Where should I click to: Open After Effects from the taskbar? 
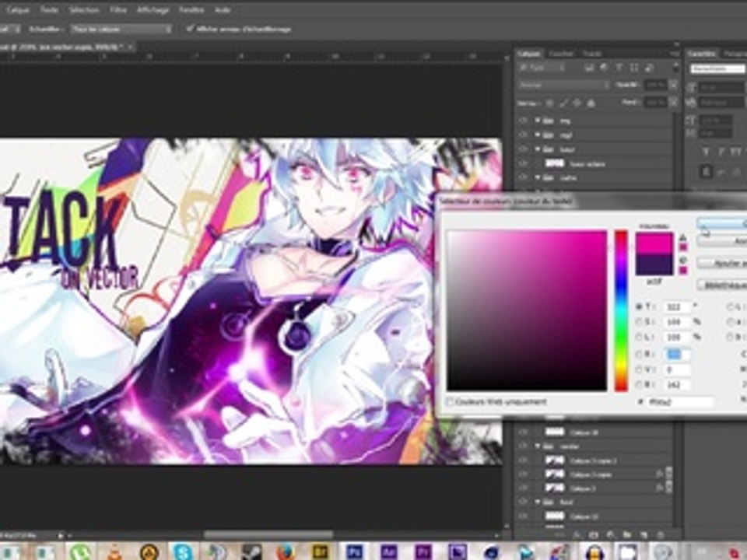click(x=388, y=551)
